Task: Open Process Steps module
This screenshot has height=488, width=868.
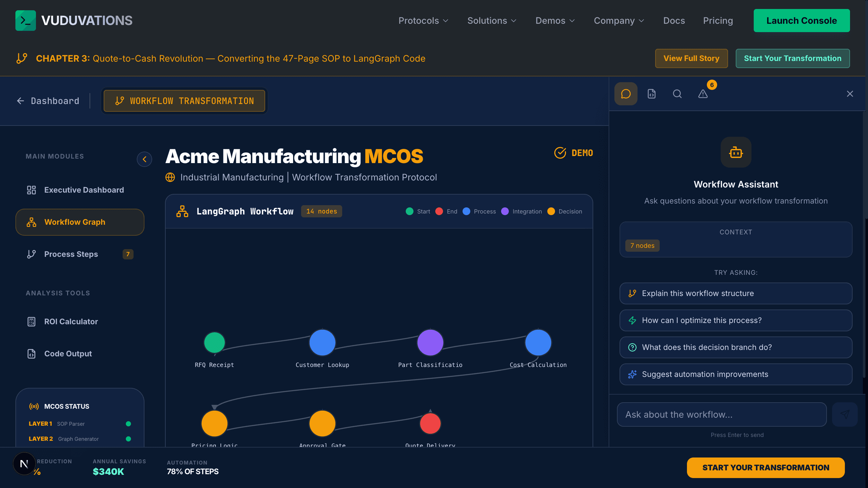Action: (80, 254)
